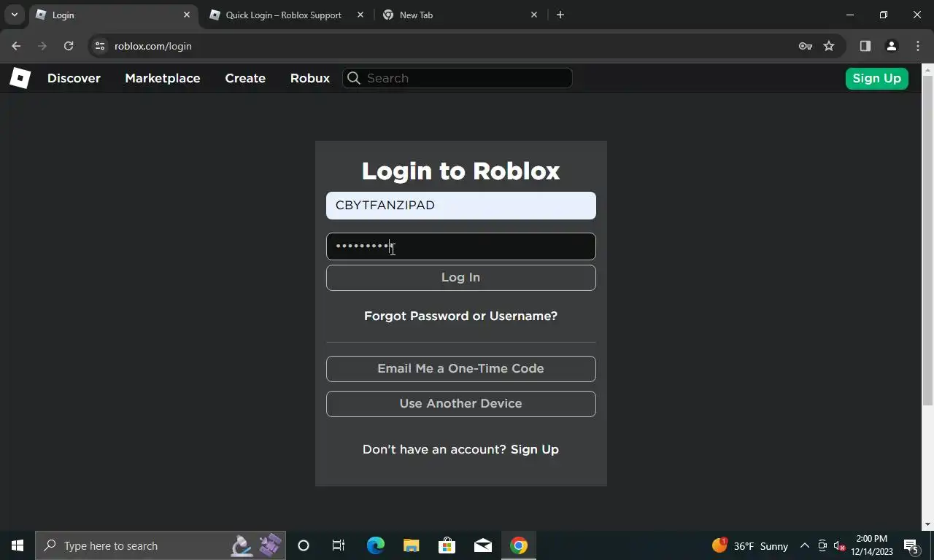Reload the page with the refresh icon
This screenshot has width=934, height=560.
click(69, 46)
